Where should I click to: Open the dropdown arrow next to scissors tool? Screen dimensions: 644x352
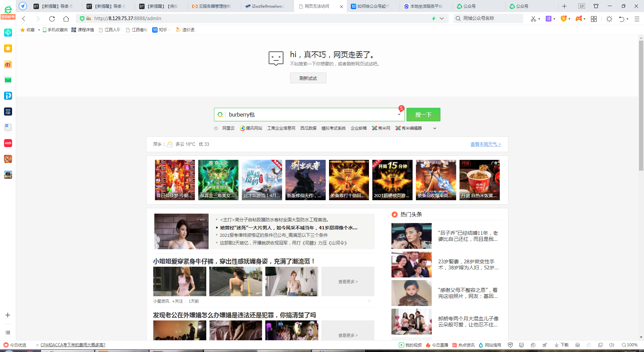point(539,19)
